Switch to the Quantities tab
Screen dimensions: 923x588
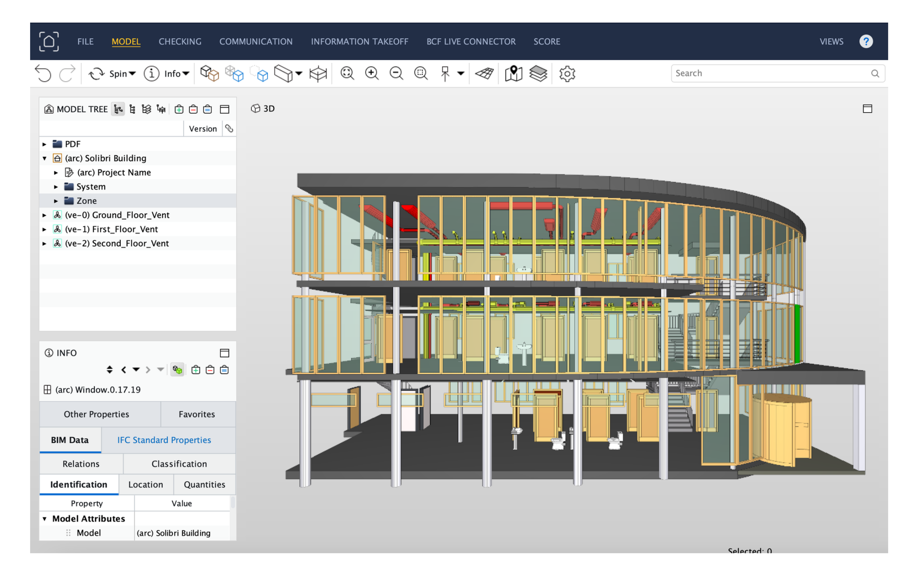204,484
